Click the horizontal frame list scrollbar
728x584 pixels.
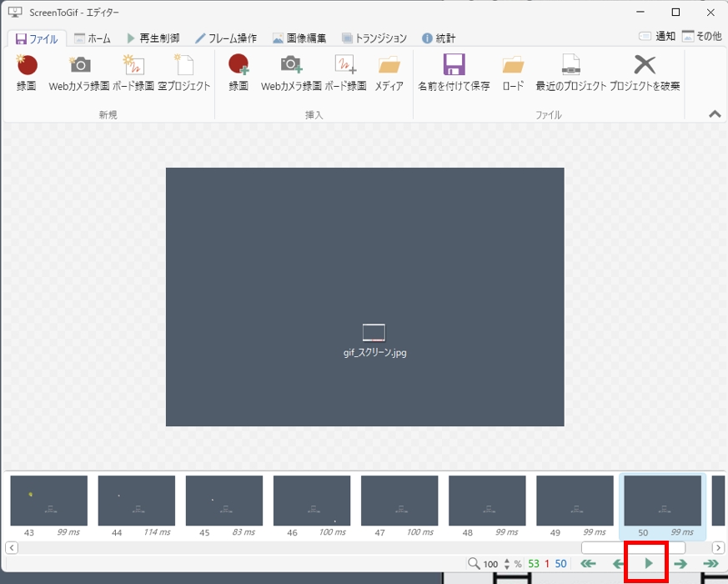(632, 547)
